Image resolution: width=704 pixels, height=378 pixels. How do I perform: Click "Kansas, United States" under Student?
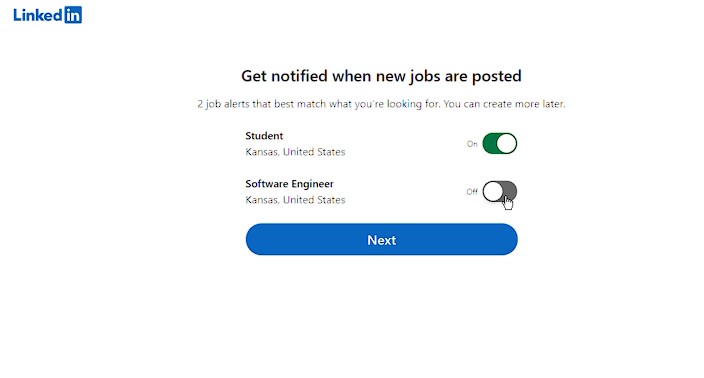(x=295, y=152)
